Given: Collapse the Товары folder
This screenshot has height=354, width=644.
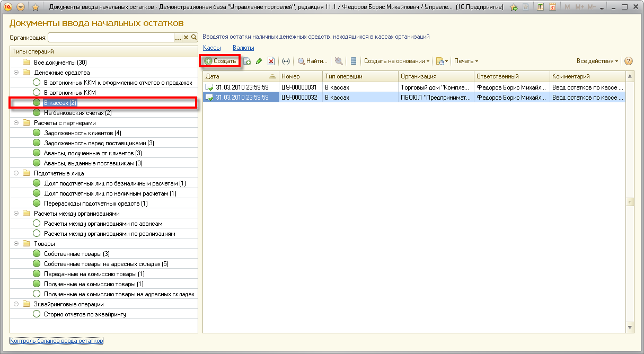Looking at the screenshot, I should tap(16, 244).
